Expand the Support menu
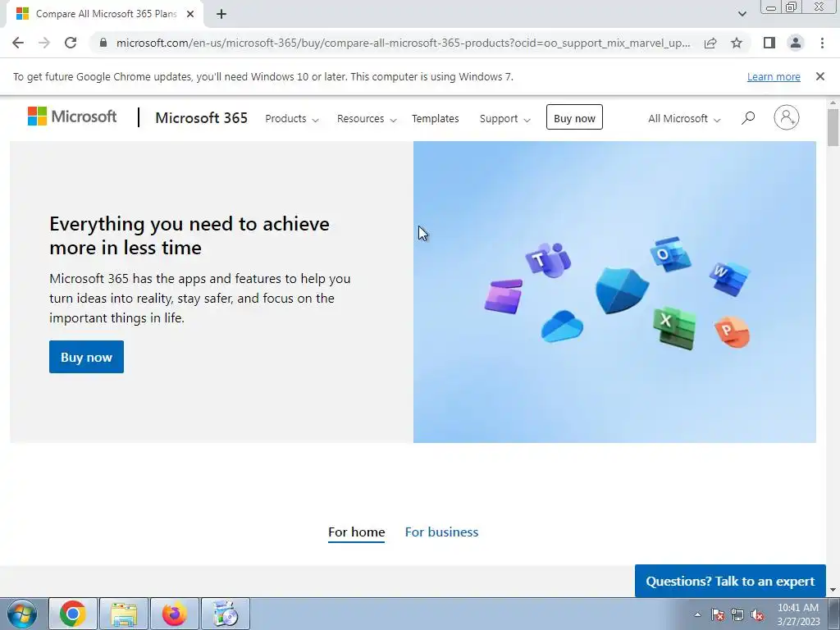This screenshot has width=840, height=630. [505, 118]
